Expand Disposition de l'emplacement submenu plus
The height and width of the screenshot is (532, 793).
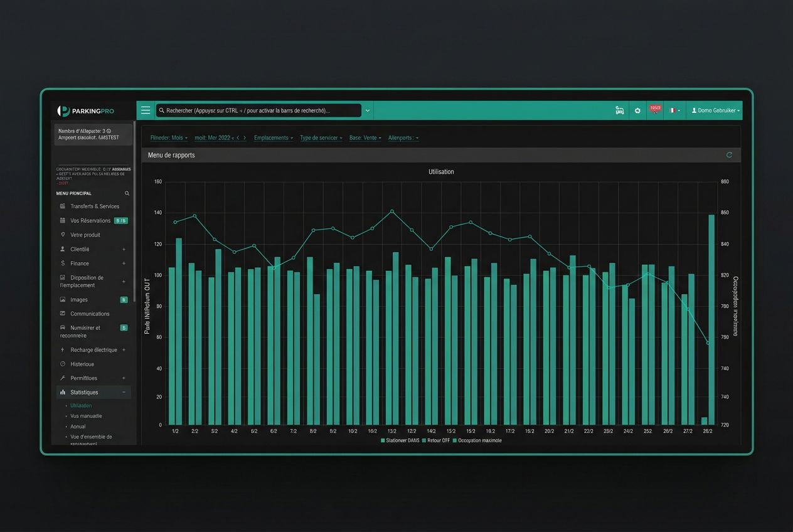124,281
